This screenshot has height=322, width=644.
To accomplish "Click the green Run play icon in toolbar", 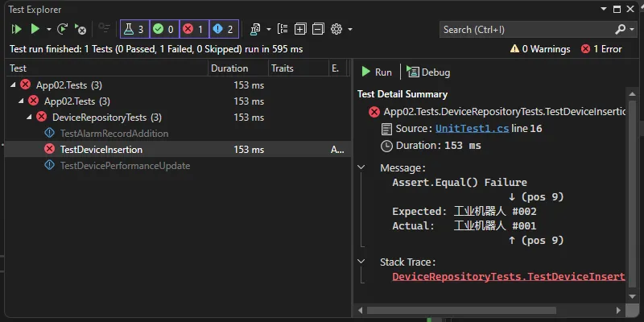I will click(35, 29).
